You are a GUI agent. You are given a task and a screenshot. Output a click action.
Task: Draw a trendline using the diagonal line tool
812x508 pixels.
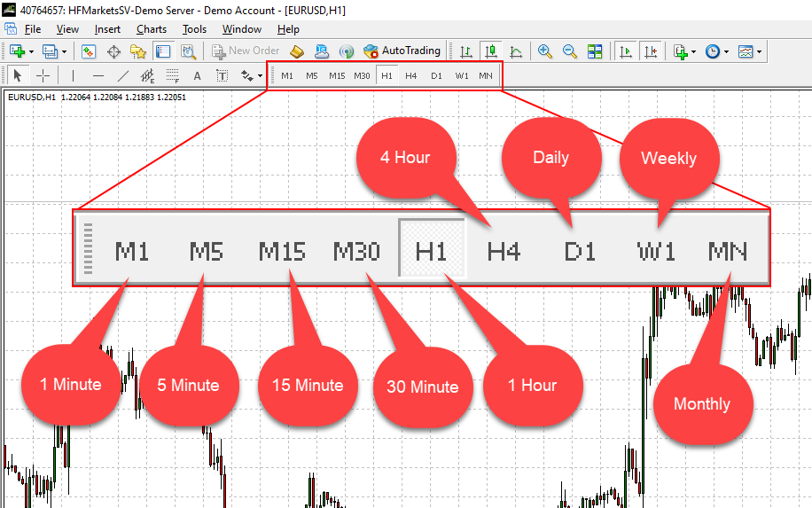point(122,75)
